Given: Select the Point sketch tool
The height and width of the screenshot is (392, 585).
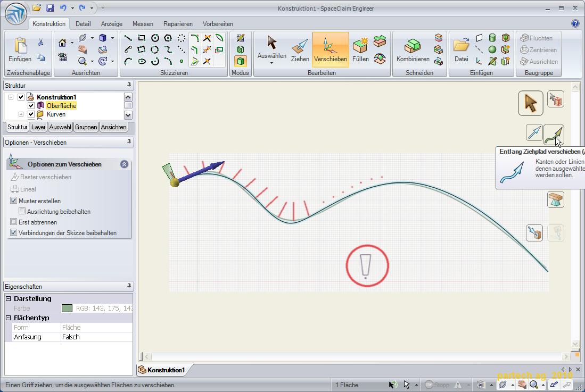Looking at the screenshot, I should click(182, 61).
